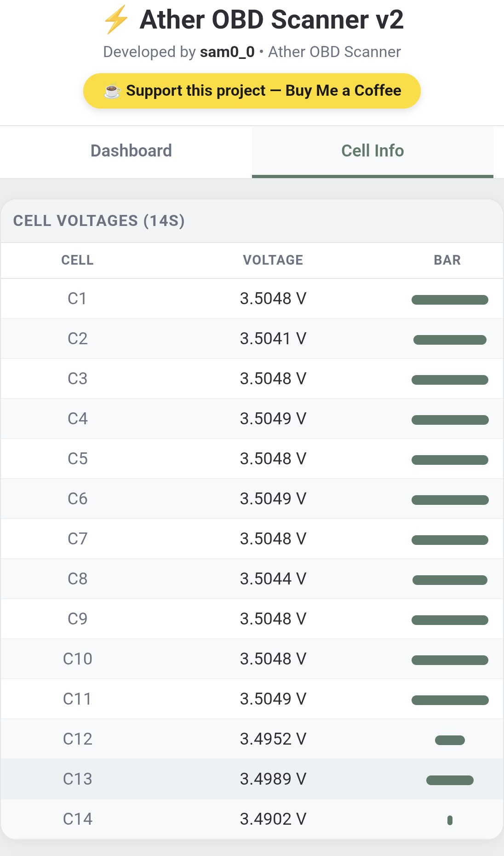The width and height of the screenshot is (504, 856).
Task: Select the Cell Info tab
Action: tap(372, 151)
